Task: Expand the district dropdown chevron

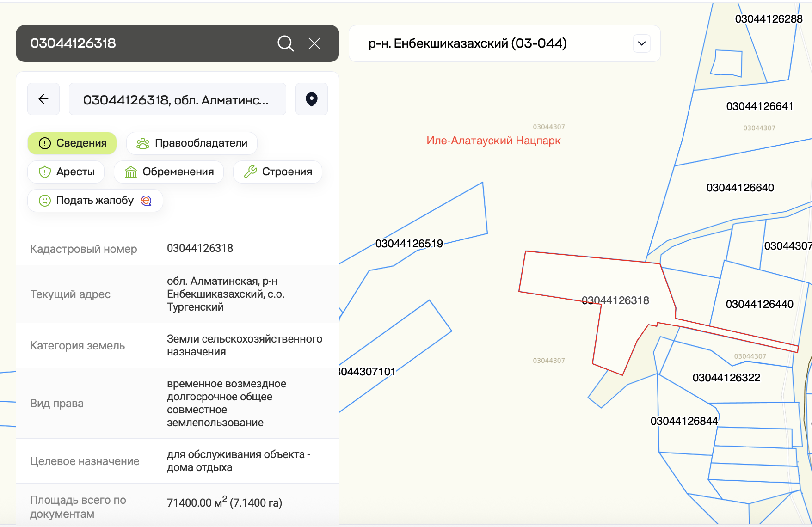Action: (x=642, y=43)
